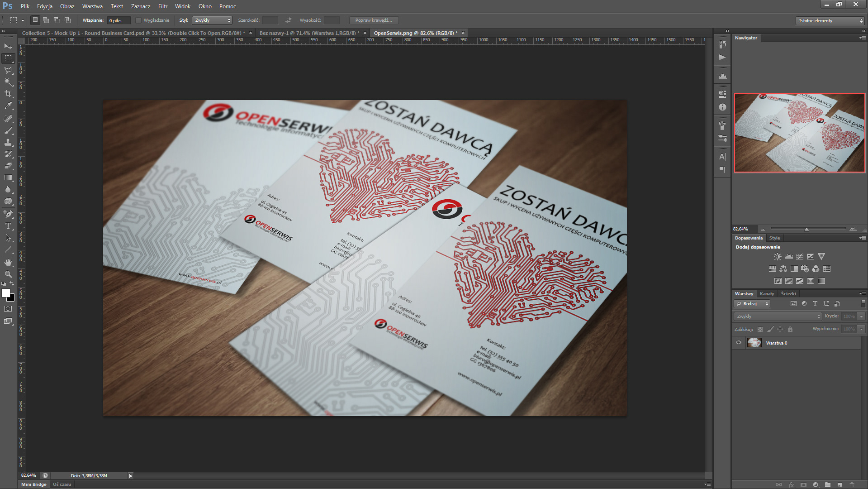Select the Hand tool
The image size is (868, 489).
[8, 263]
